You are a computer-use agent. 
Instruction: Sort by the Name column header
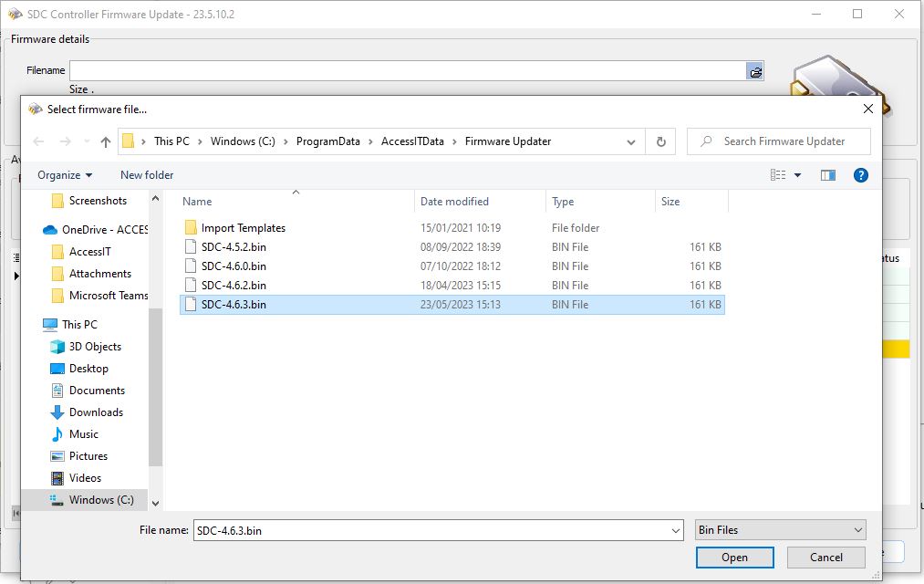coord(197,202)
